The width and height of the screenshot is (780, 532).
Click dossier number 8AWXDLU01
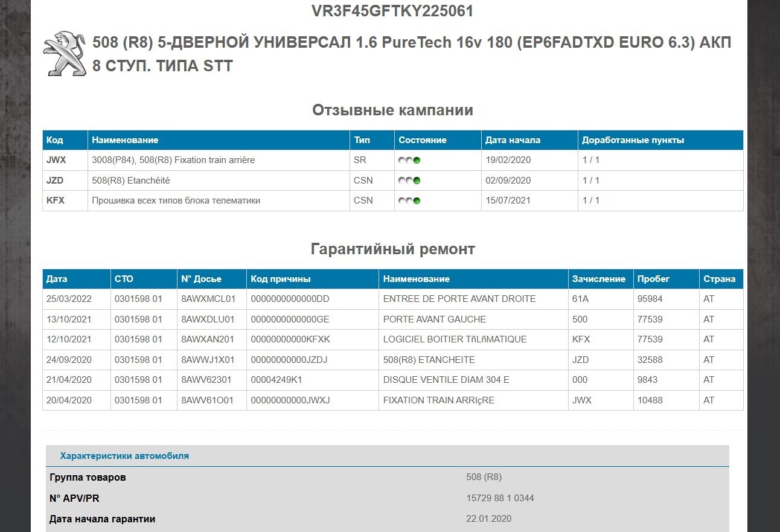[208, 319]
